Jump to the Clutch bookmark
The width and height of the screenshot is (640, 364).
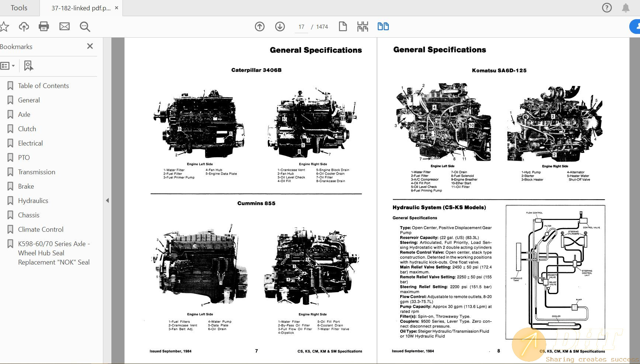27,129
